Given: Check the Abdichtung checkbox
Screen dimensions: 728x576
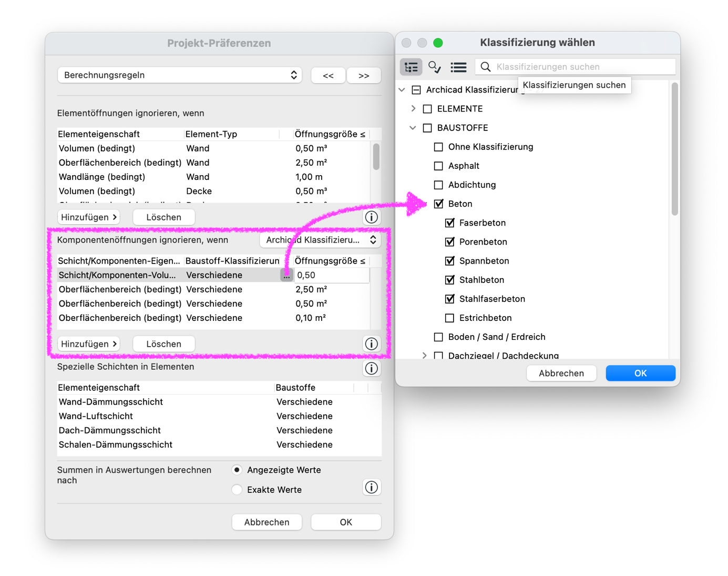Looking at the screenshot, I should click(438, 185).
